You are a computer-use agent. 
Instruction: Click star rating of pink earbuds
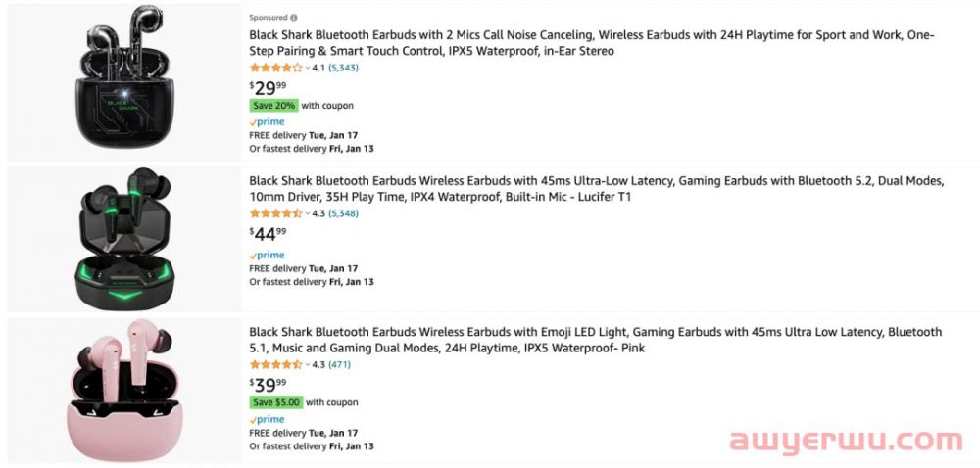coord(275,364)
